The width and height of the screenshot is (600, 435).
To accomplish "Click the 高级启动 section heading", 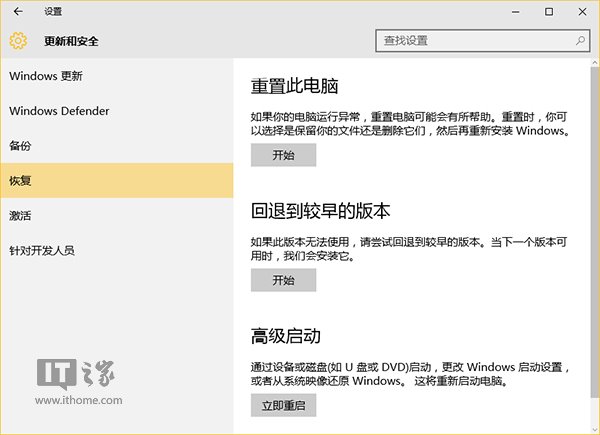I will point(286,335).
